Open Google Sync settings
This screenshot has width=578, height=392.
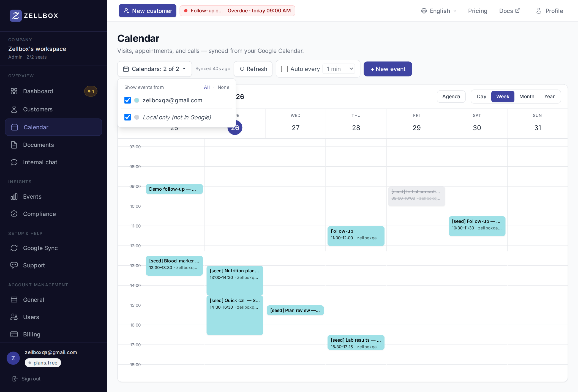(53, 248)
